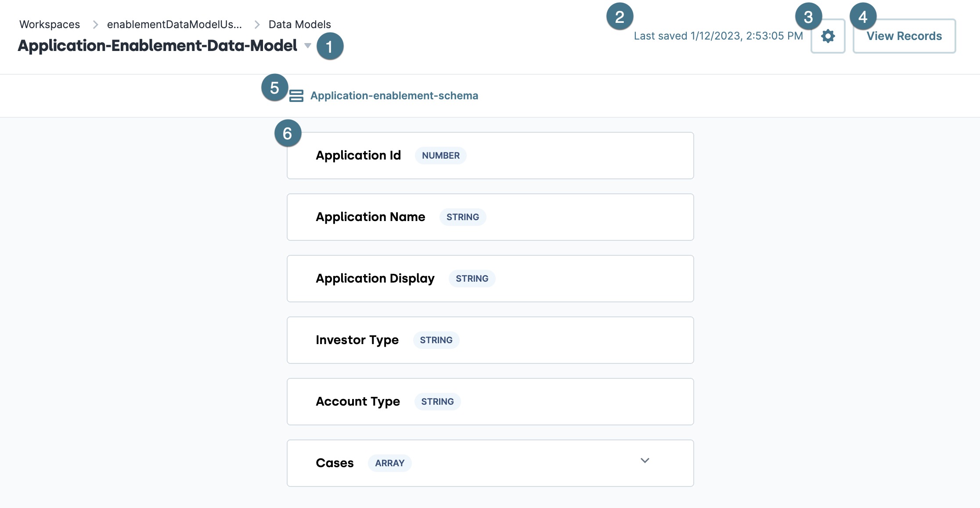Expand the Cases array chevron
The image size is (980, 508).
point(645,461)
